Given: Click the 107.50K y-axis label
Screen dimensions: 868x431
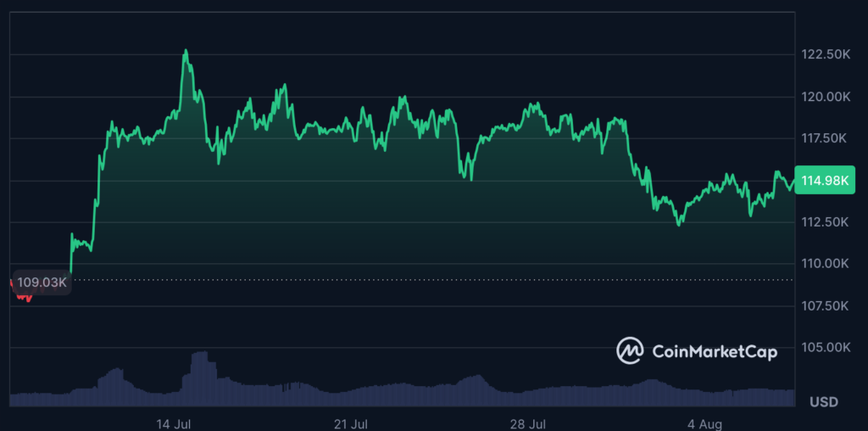Looking at the screenshot, I should coord(825,305).
